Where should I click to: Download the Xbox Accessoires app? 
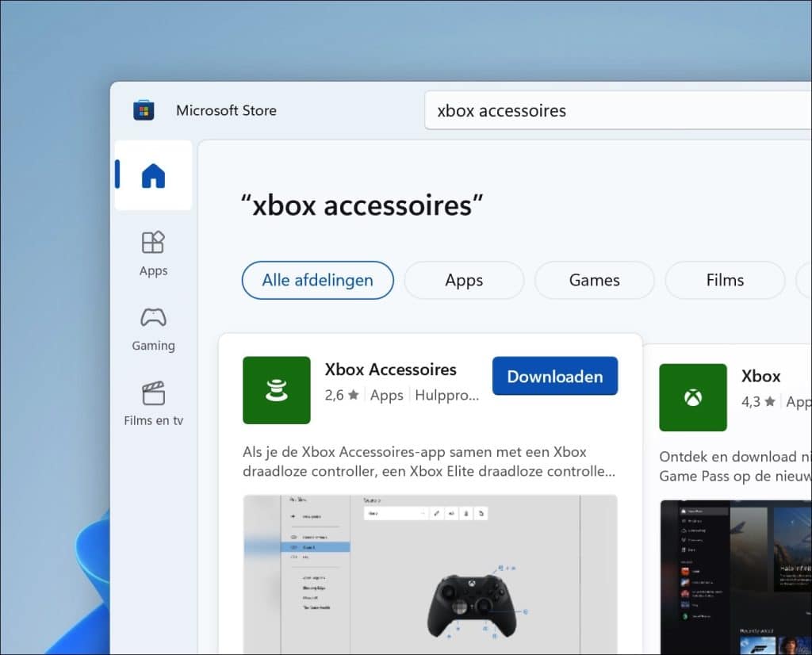coord(555,376)
